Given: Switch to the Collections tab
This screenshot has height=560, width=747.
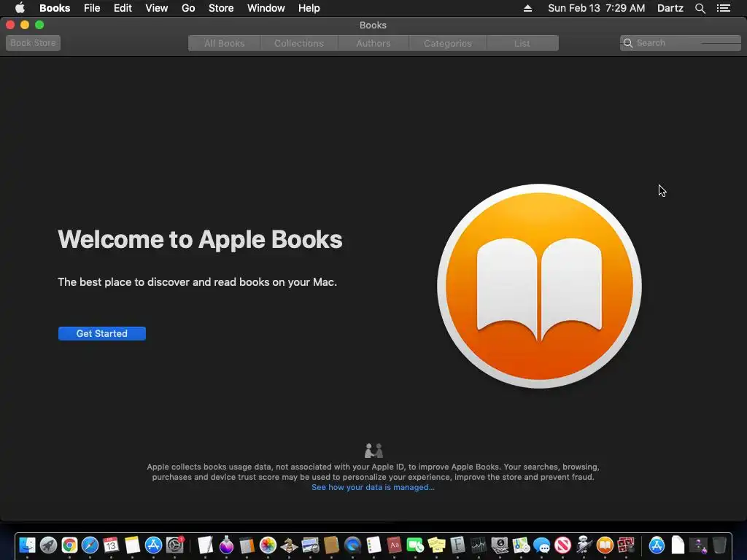Looking at the screenshot, I should [298, 43].
